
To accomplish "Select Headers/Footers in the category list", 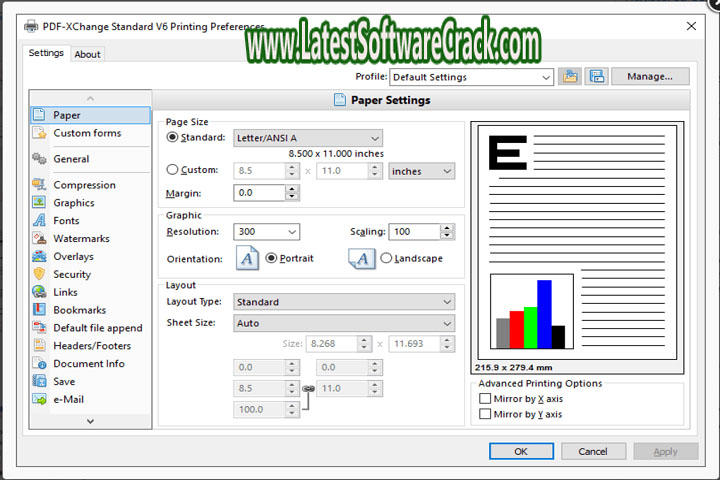I will 92,345.
